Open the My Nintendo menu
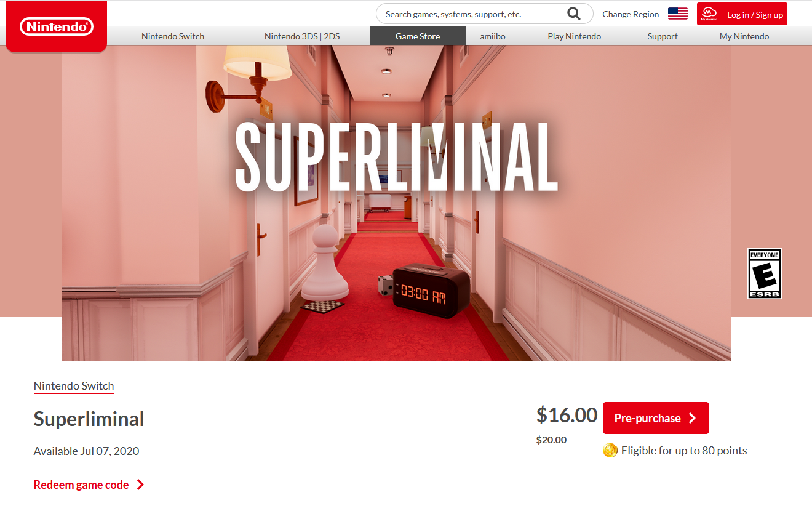 (744, 36)
